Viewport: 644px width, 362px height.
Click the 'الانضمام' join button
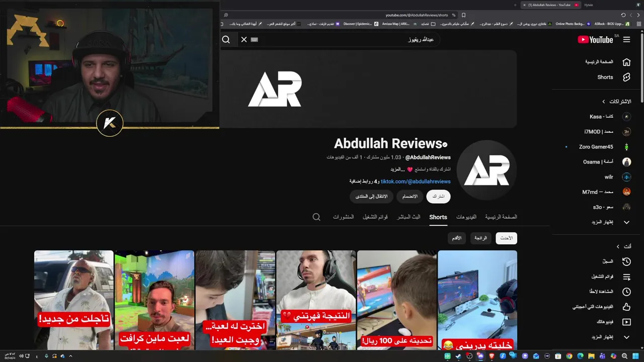(410, 197)
